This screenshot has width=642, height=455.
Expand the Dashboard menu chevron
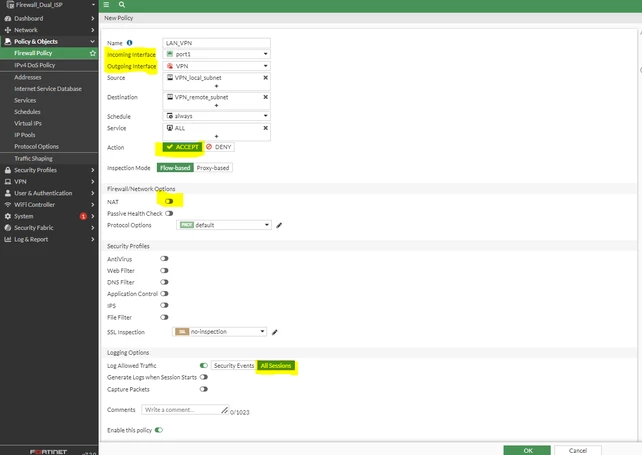click(93, 18)
